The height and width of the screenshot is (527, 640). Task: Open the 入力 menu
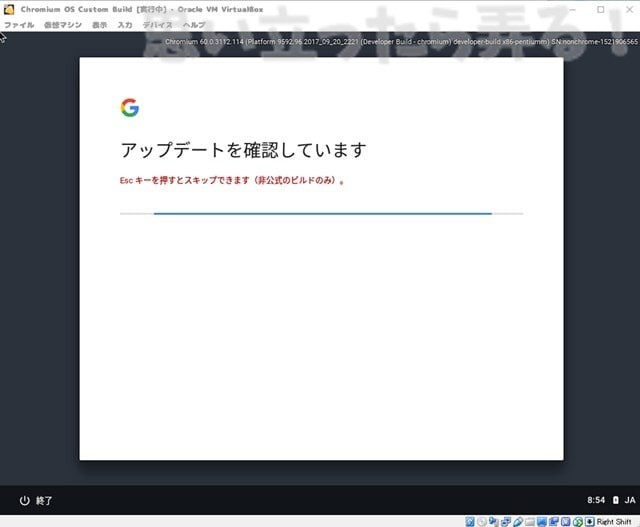point(125,25)
